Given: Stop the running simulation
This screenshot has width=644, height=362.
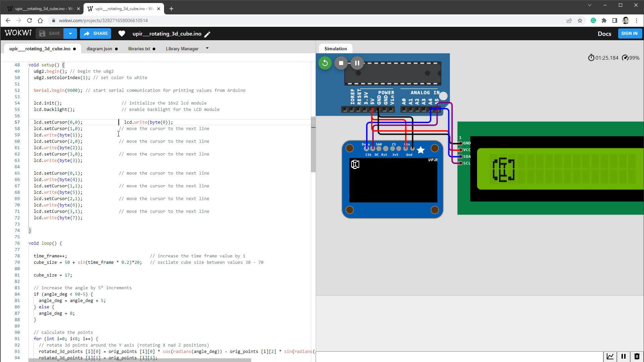Looking at the screenshot, I should pyautogui.click(x=341, y=63).
